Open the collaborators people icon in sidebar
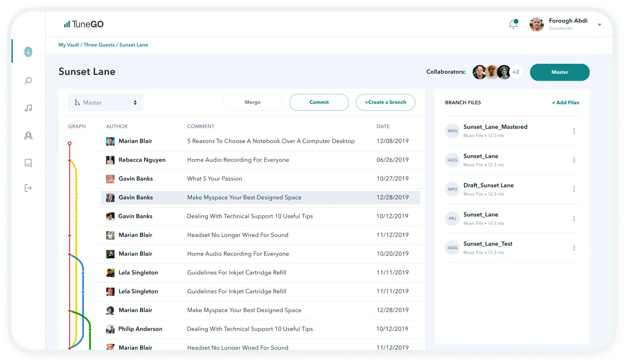Viewport: 627px width, 364px height. point(28,136)
